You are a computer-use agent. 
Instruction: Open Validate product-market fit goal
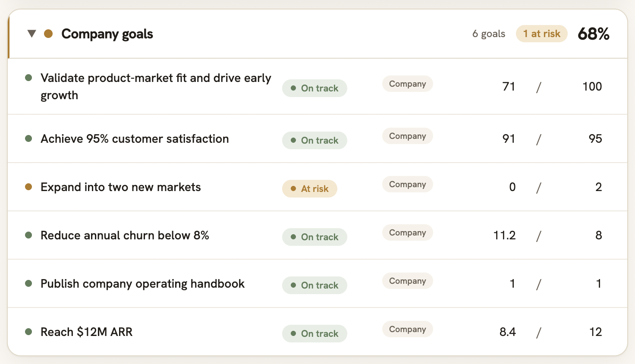pyautogui.click(x=156, y=86)
